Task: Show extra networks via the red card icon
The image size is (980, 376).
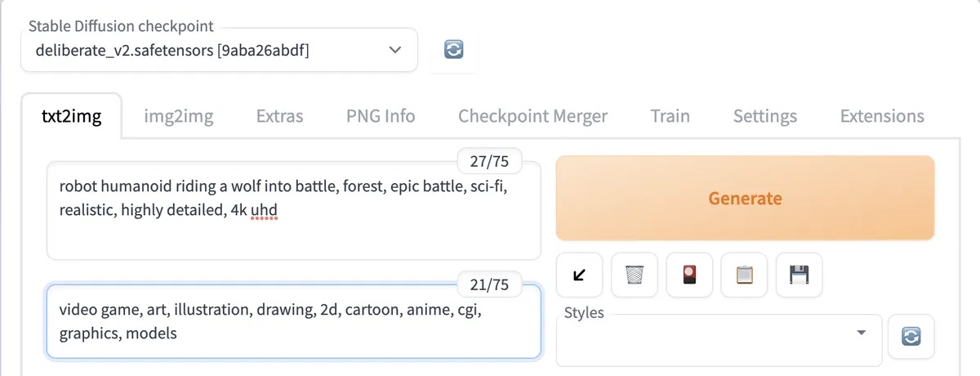Action: (x=689, y=275)
